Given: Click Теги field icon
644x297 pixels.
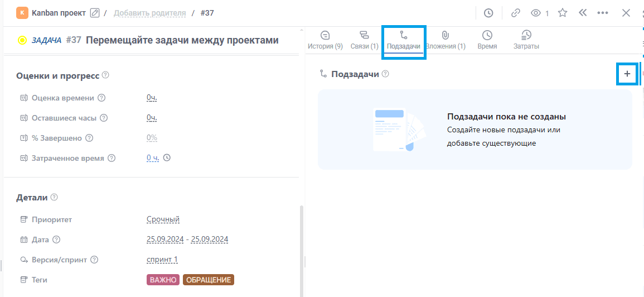Looking at the screenshot, I should click(x=24, y=280).
